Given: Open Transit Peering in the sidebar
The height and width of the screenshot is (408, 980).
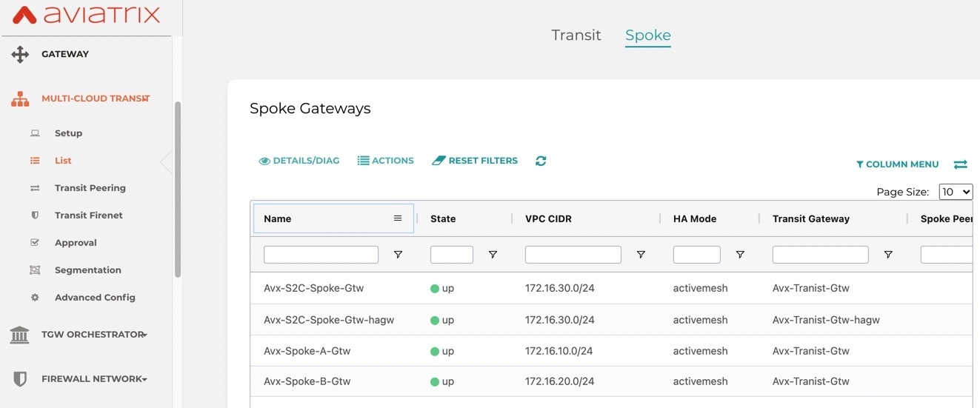Looking at the screenshot, I should coord(90,188).
